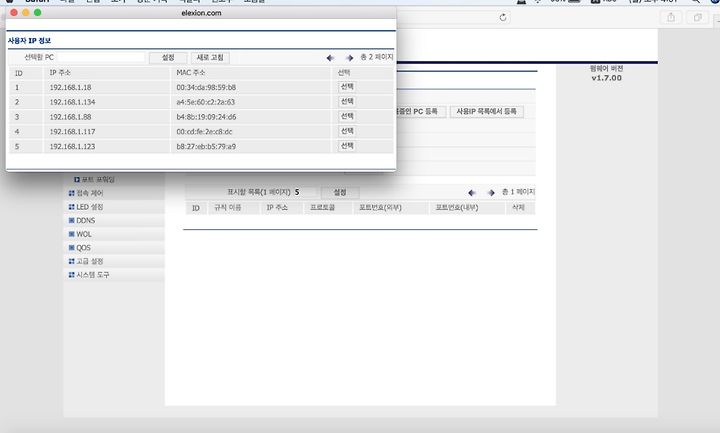Click 새로 고침 button in popup
The width and height of the screenshot is (720, 433).
(x=210, y=58)
